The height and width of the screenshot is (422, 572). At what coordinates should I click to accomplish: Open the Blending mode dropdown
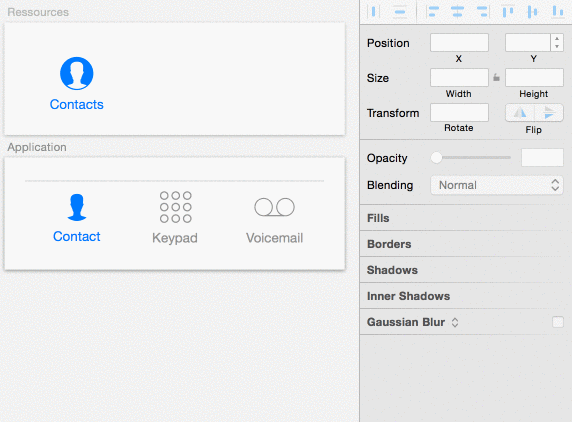coord(496,185)
